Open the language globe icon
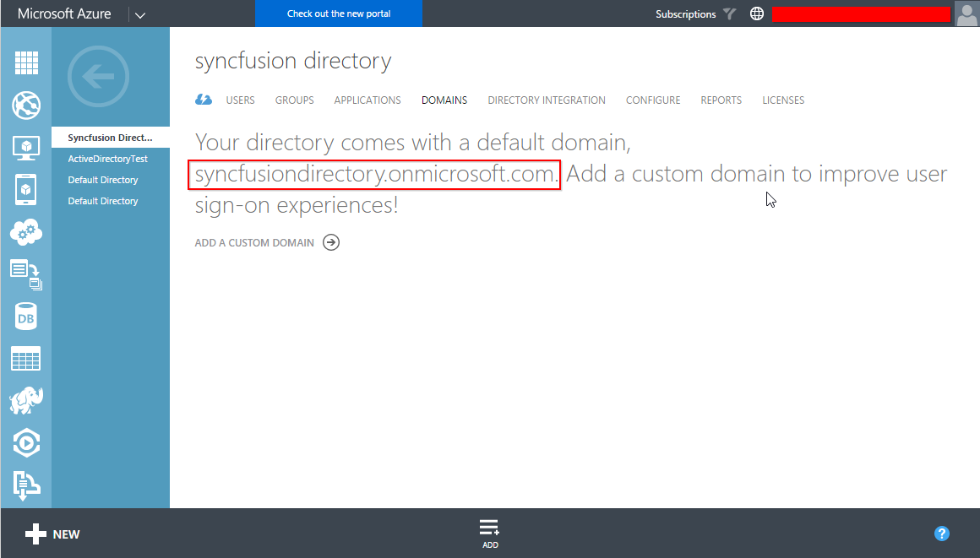The width and height of the screenshot is (980, 558). coord(757,14)
